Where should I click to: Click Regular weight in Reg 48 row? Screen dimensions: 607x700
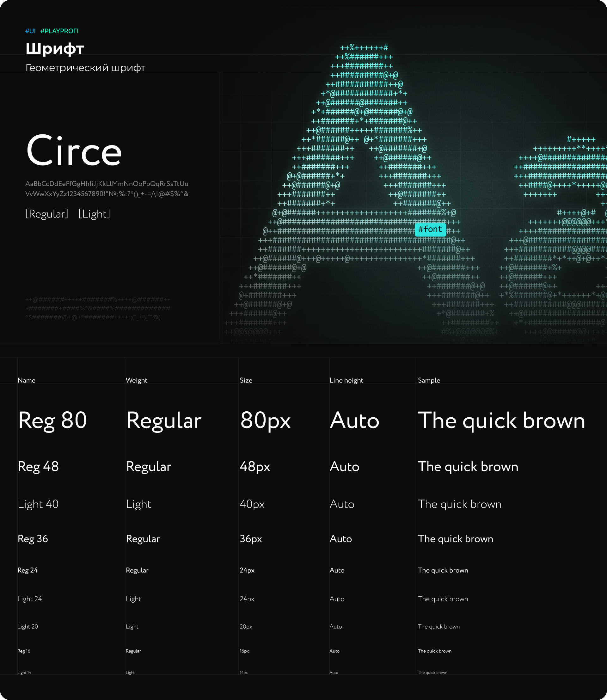tap(149, 467)
